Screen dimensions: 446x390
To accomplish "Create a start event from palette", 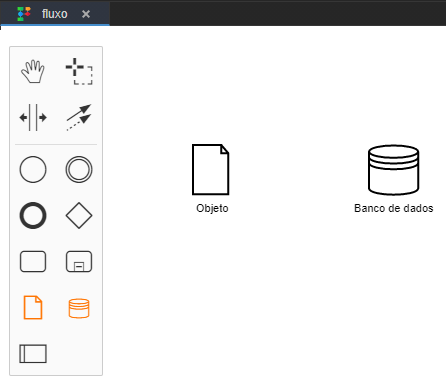I will click(x=33, y=170).
